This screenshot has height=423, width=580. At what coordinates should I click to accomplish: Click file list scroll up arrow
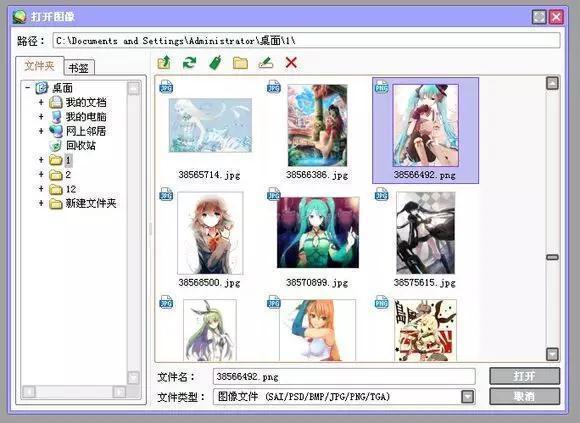coord(552,84)
